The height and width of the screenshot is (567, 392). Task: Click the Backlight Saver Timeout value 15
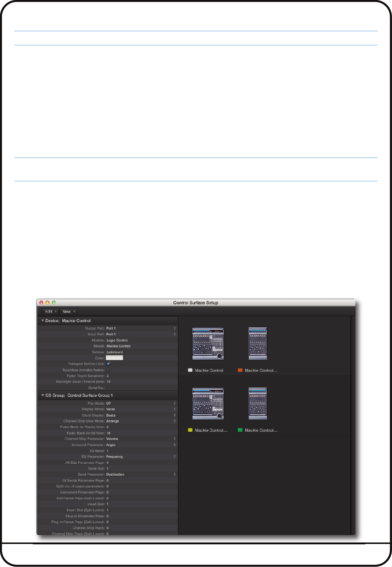[x=108, y=382]
